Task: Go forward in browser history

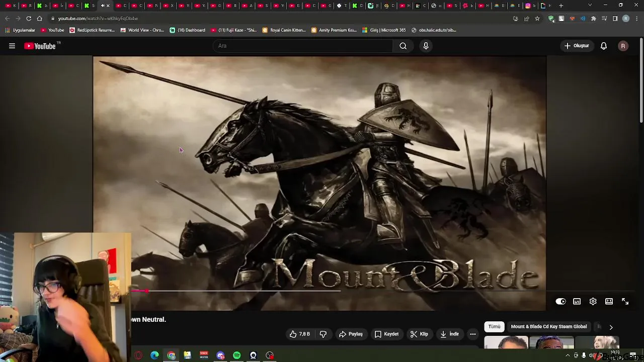Action: (x=18, y=19)
